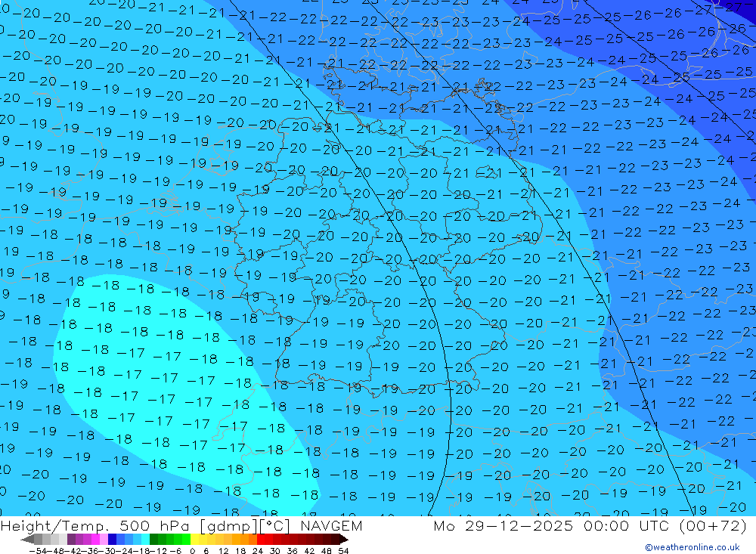Viewport: 756px width, 554px height.
Task: Click the "[gdmp][°C]" units label
Action: tap(244, 525)
